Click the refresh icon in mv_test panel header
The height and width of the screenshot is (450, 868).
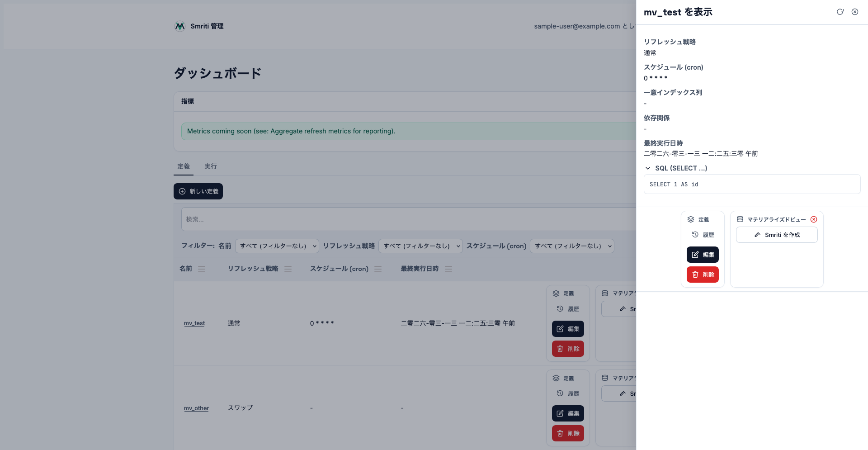pos(840,12)
